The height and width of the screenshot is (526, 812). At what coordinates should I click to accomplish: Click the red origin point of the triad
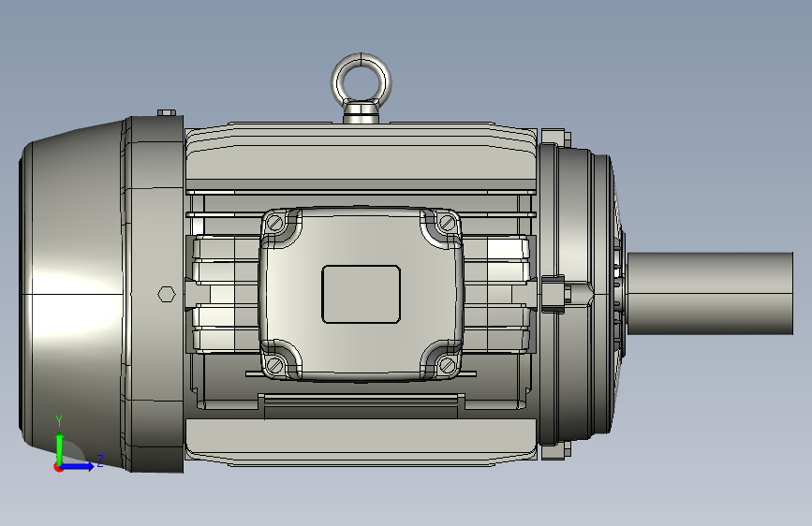click(x=58, y=467)
